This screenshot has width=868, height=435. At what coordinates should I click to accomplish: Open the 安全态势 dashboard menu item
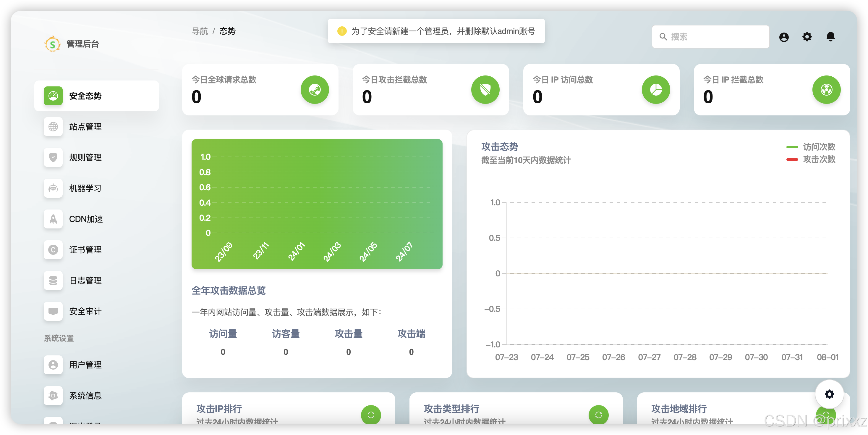(97, 96)
